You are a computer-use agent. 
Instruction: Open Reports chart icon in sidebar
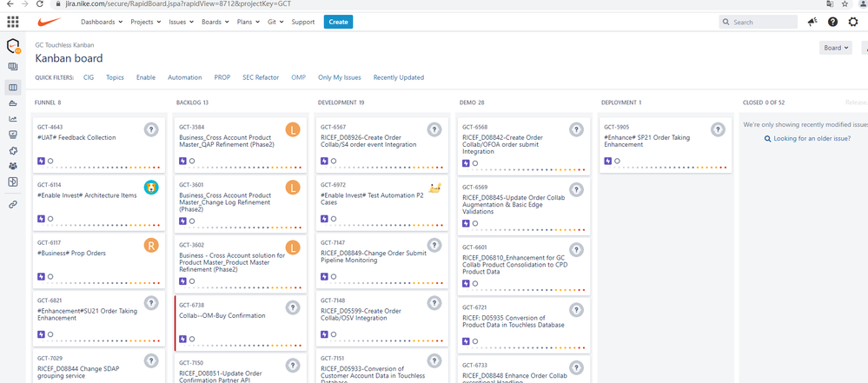[x=13, y=118]
